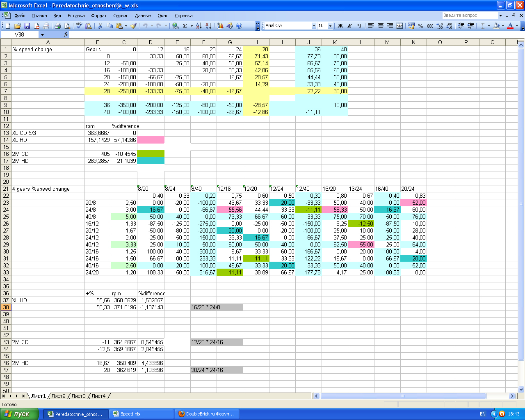Save the workbook with the floppy disk icon
Viewport: 525px width, 420px height.
pyautogui.click(x=27, y=26)
